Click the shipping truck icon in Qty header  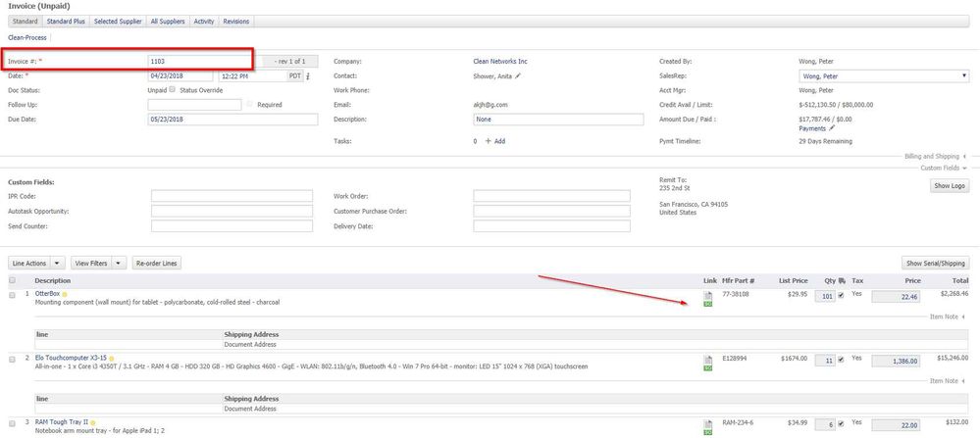[x=842, y=280]
